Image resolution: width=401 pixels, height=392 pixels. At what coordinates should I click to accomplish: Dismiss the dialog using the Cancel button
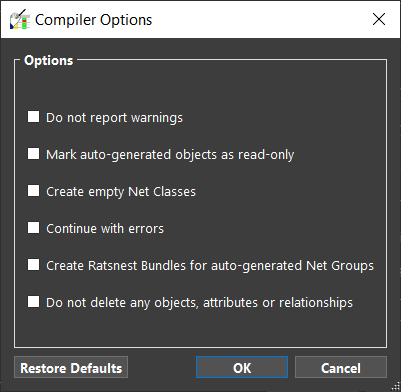pos(341,367)
